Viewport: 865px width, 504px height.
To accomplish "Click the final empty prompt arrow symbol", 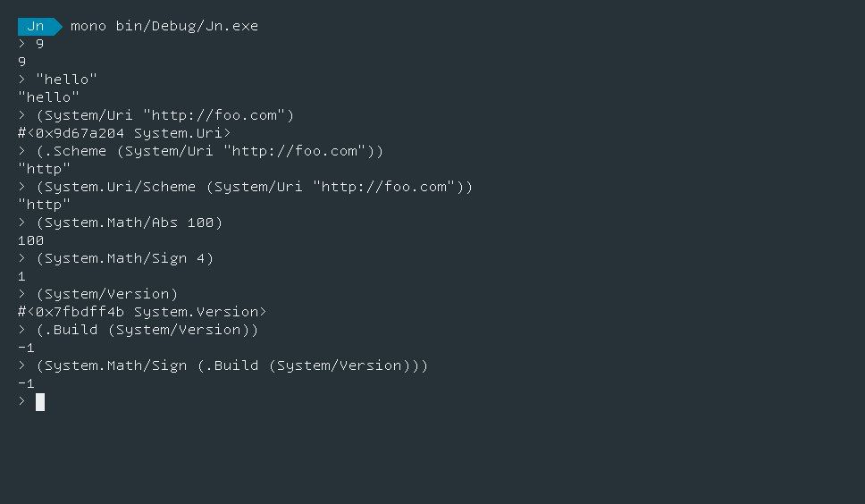I will (22, 401).
